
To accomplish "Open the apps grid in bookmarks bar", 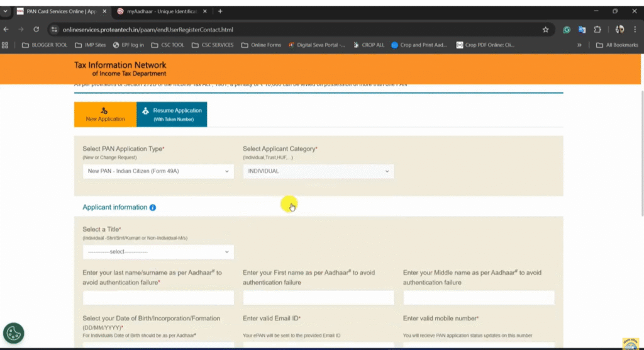I will coord(6,45).
